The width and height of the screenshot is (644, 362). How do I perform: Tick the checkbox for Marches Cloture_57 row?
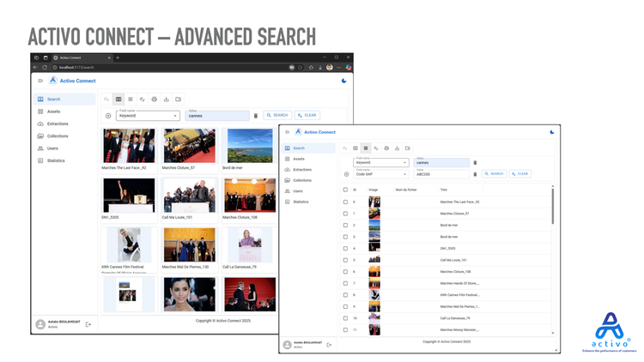345,214
